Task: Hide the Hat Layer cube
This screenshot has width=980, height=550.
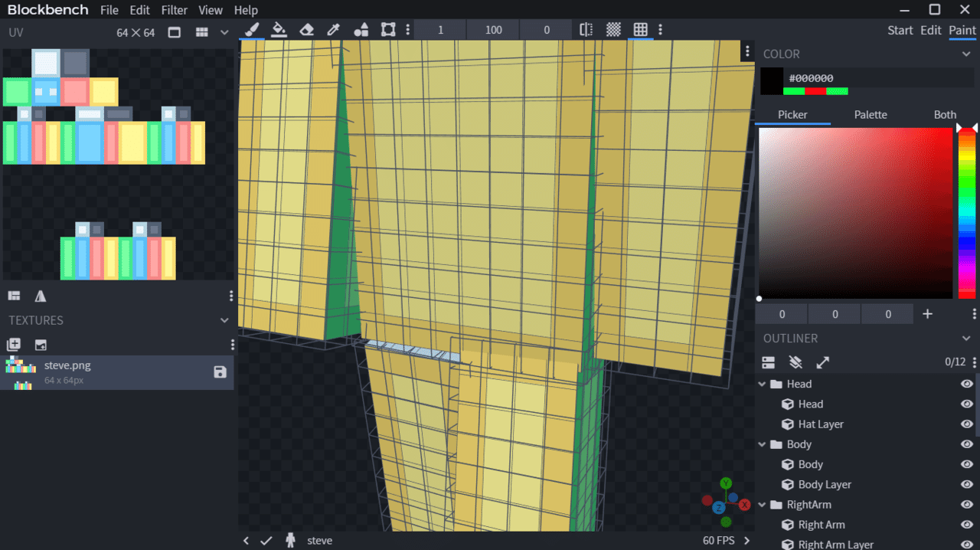Action: (x=966, y=424)
